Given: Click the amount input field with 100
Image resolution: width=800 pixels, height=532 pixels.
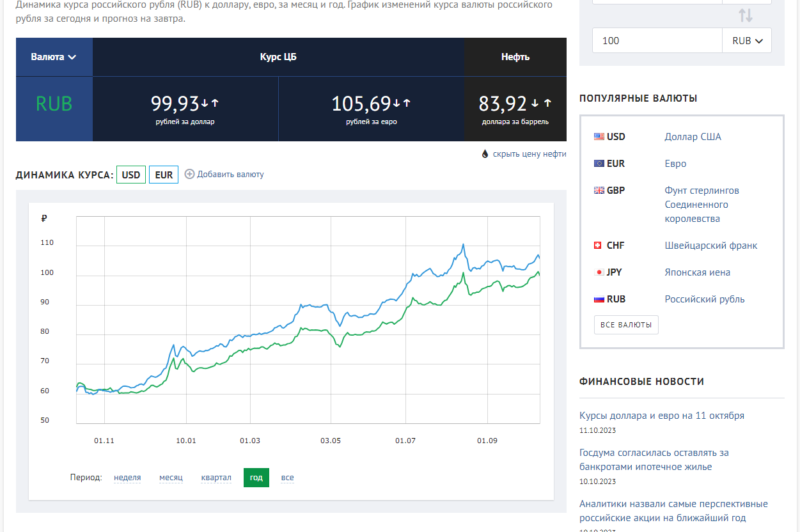Looking at the screenshot, I should (x=657, y=40).
